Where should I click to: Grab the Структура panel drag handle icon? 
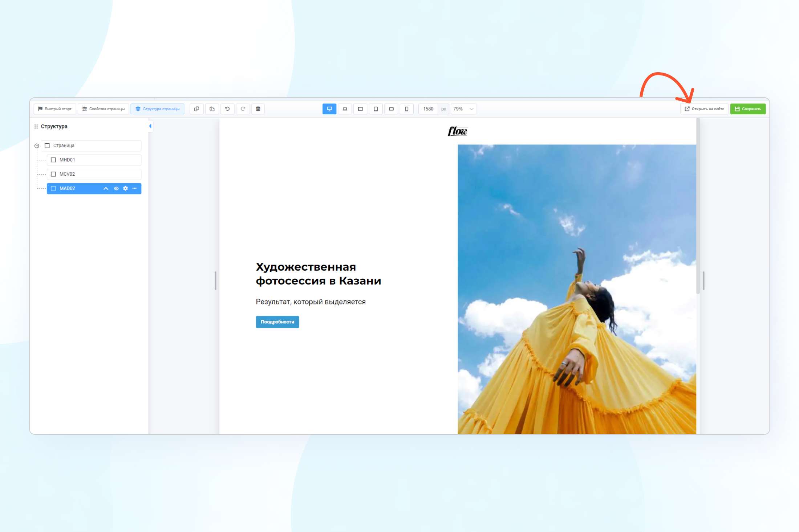point(36,127)
